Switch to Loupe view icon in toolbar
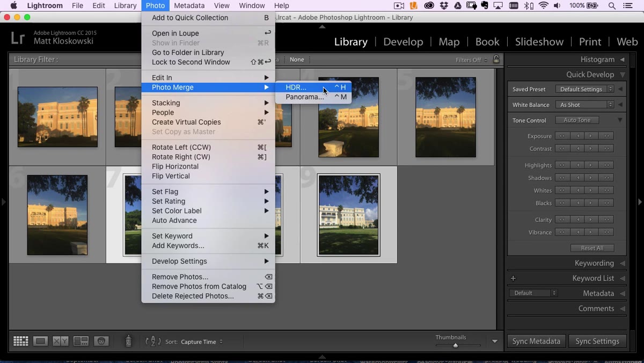The image size is (644, 363). coord(40,341)
